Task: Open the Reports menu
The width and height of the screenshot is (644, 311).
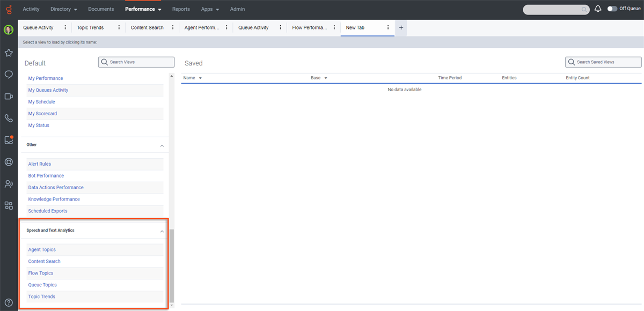Action: tap(181, 9)
